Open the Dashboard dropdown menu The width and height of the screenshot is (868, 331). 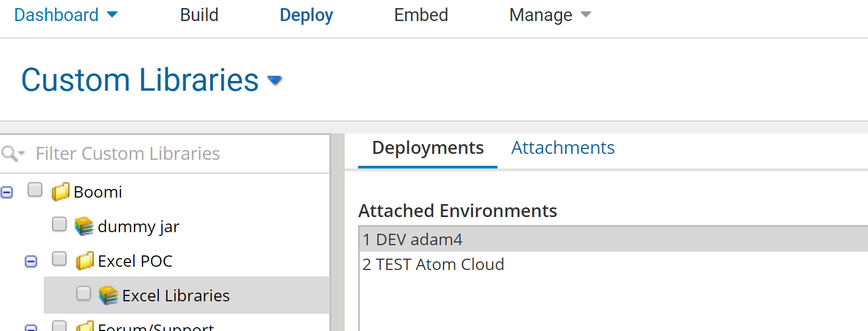112,15
